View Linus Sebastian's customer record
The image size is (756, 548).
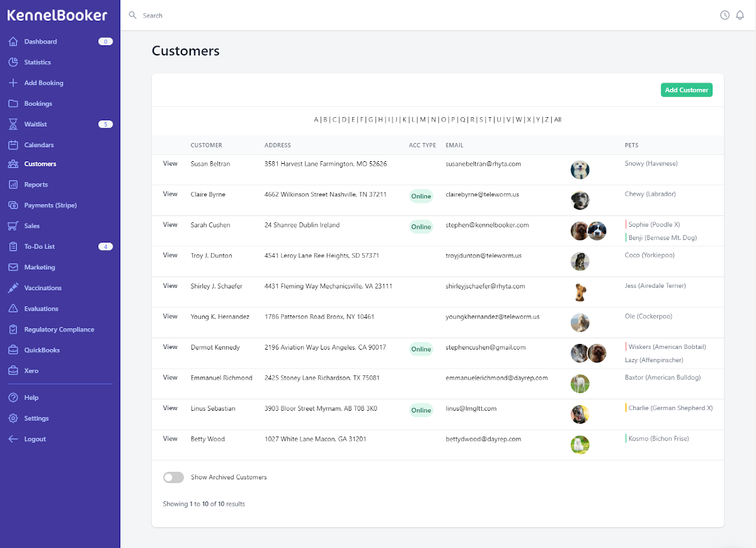click(x=170, y=408)
